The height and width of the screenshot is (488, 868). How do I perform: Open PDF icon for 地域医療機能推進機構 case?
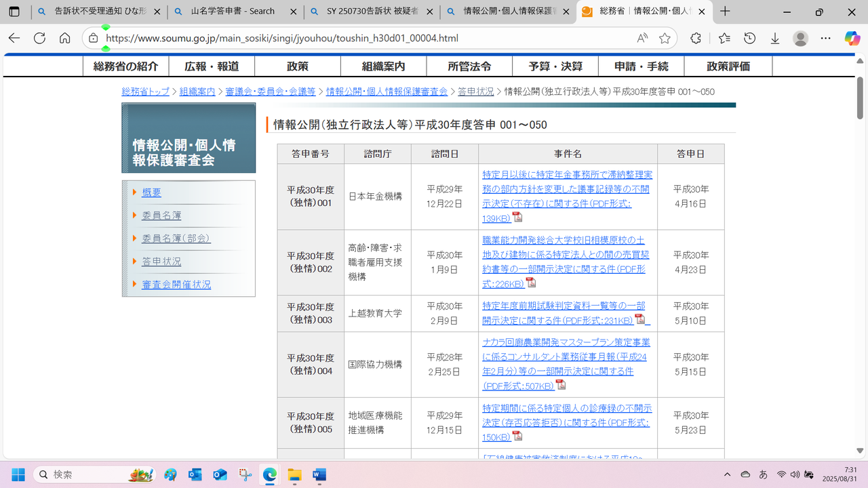[x=517, y=436]
